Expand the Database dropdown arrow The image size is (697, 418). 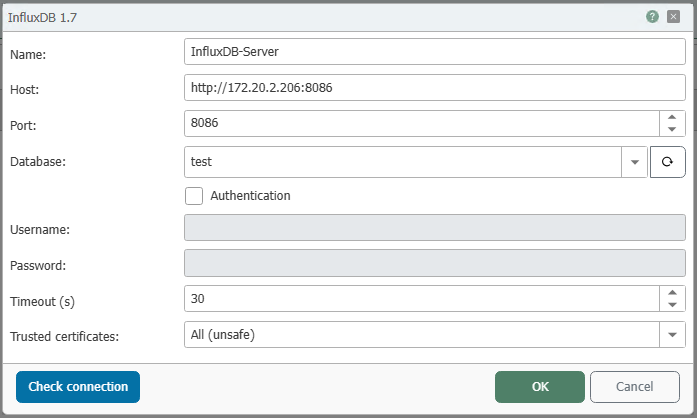(635, 162)
